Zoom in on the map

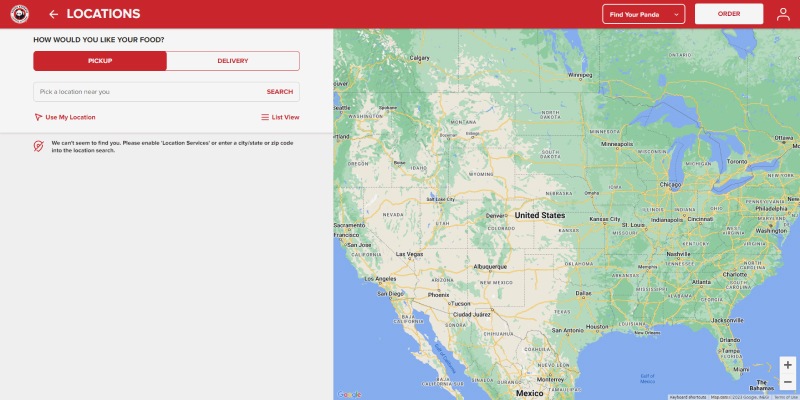coord(788,365)
